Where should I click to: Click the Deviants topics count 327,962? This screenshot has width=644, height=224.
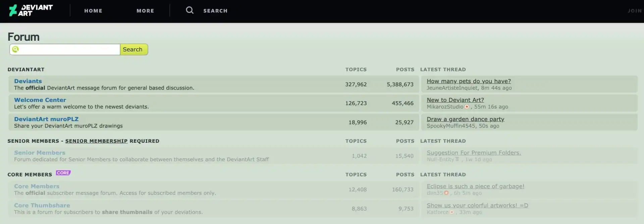pos(356,85)
